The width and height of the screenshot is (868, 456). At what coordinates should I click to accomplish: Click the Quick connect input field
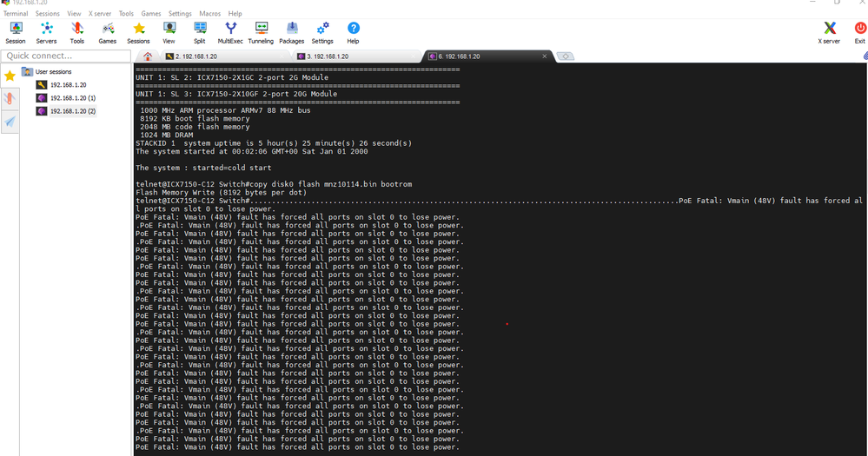click(65, 56)
